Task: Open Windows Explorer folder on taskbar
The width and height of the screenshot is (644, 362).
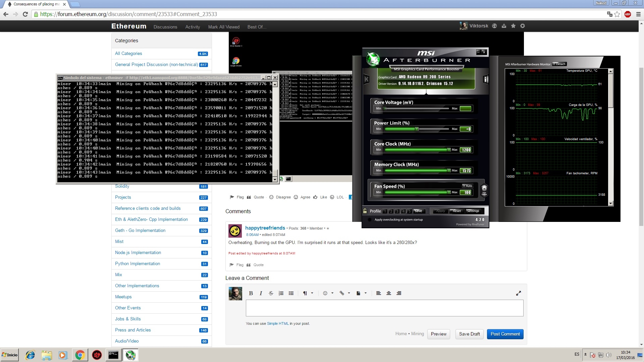Action: click(x=47, y=355)
